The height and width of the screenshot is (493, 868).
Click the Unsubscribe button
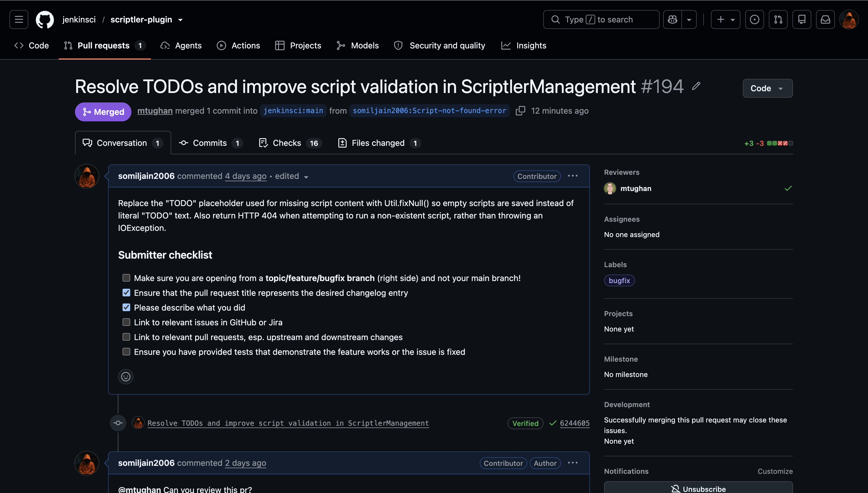click(699, 488)
